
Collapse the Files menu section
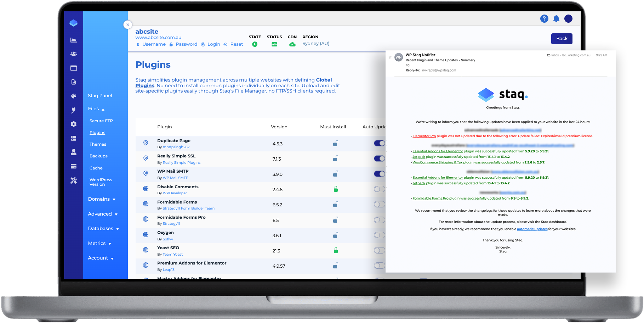coord(96,109)
